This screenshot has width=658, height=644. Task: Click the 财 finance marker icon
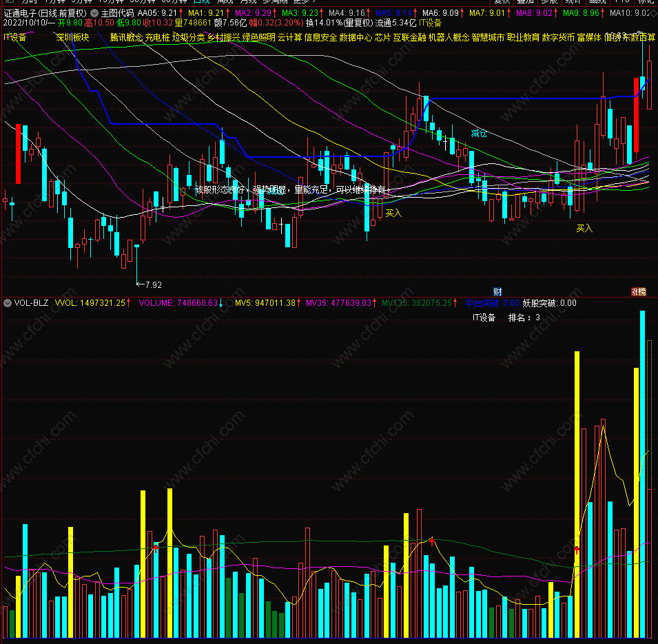[497, 291]
